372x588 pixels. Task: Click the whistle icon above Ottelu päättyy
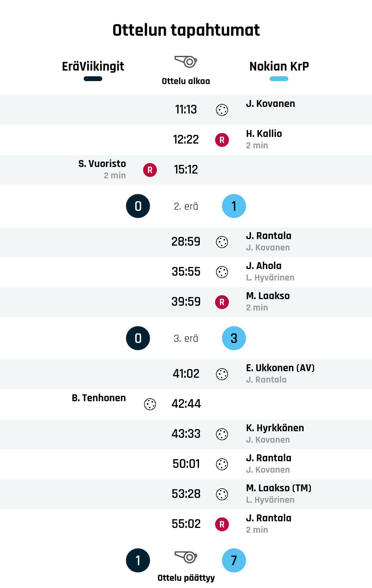pos(186,557)
